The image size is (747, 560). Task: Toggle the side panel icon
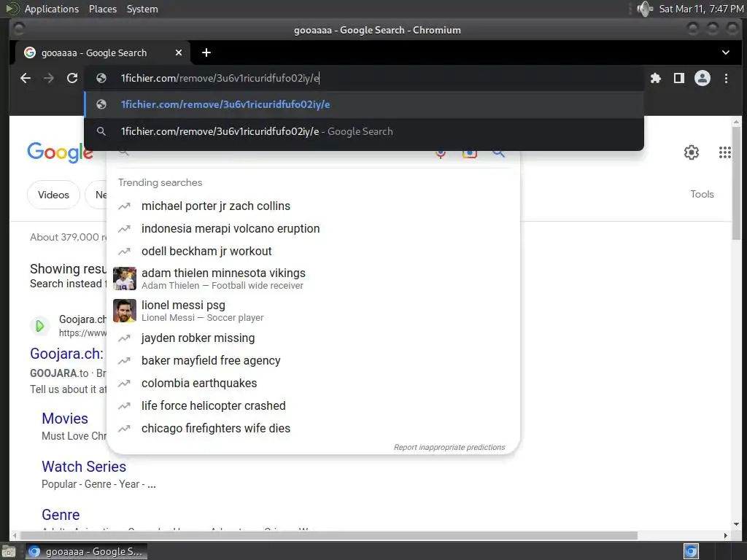pos(679,78)
